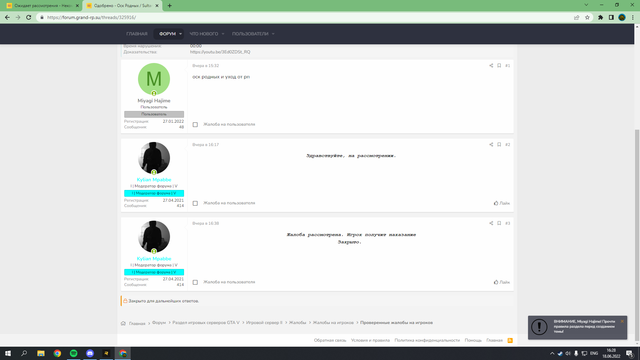Open the Chrome three-dot menu
The image size is (640, 360).
(633, 17)
